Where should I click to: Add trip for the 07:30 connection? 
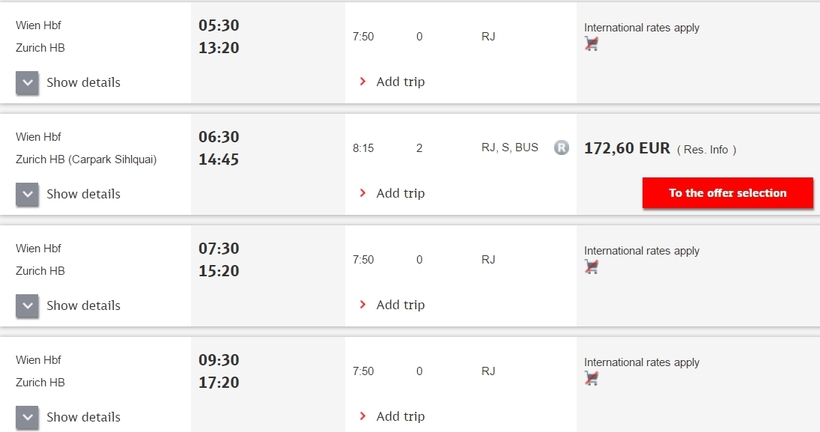point(401,304)
